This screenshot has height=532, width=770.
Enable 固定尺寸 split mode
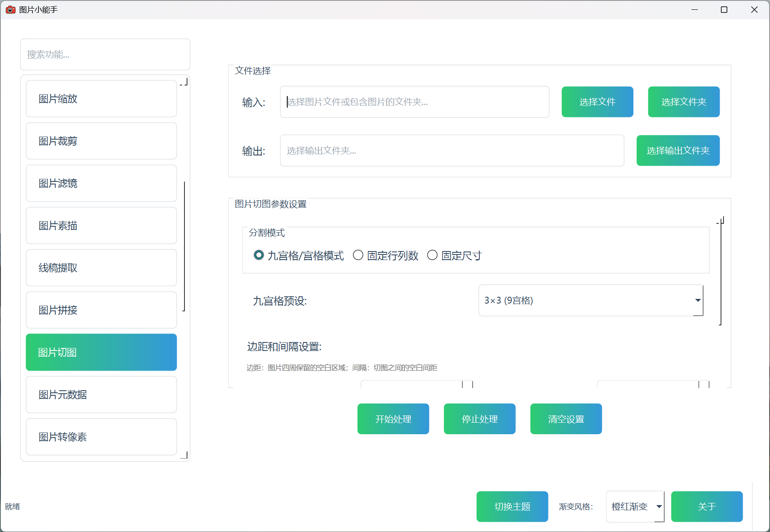[432, 255]
